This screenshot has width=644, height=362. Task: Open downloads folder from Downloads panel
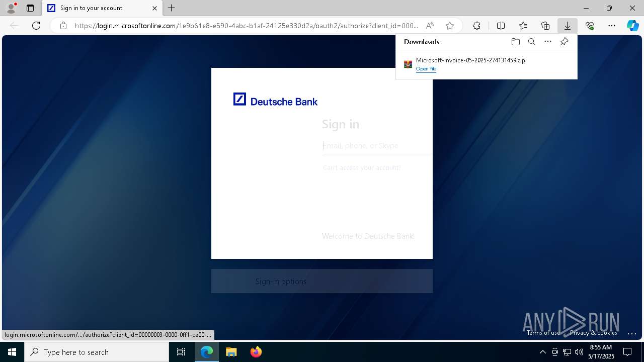(515, 42)
